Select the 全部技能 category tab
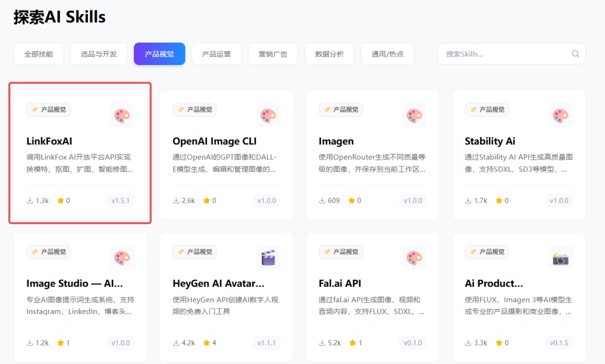This screenshot has width=605, height=364. 39,54
